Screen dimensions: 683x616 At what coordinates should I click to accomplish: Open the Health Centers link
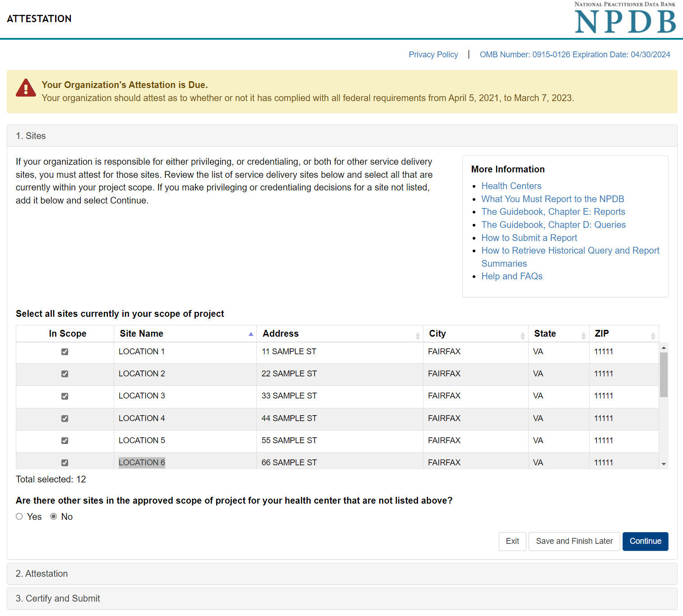point(511,186)
